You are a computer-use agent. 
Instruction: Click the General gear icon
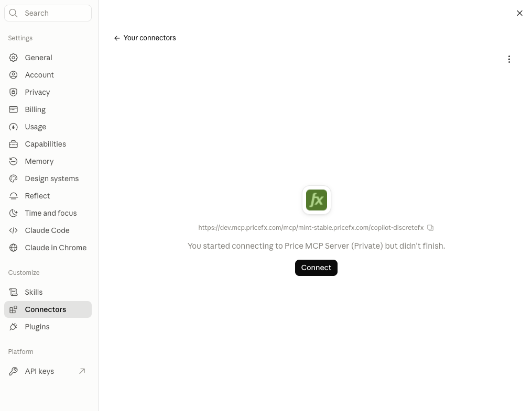pos(13,58)
